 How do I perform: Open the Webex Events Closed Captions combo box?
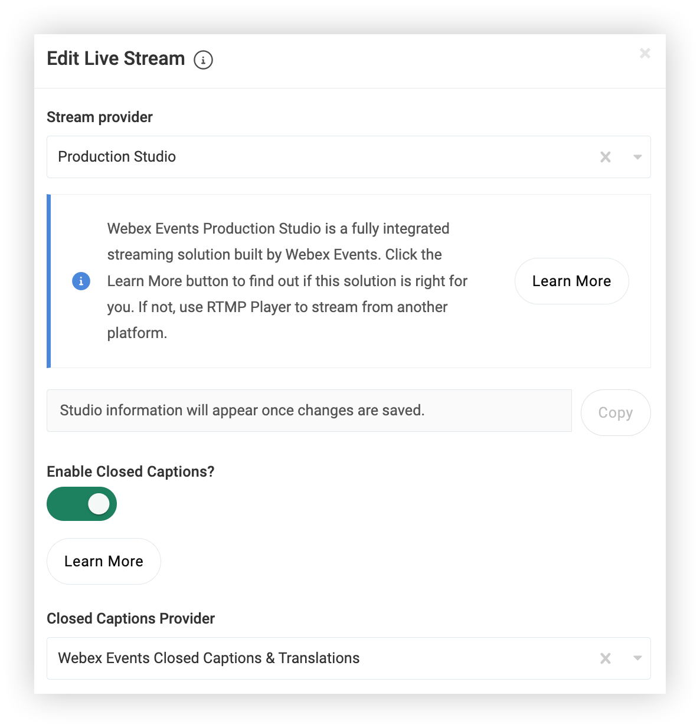coord(349,658)
